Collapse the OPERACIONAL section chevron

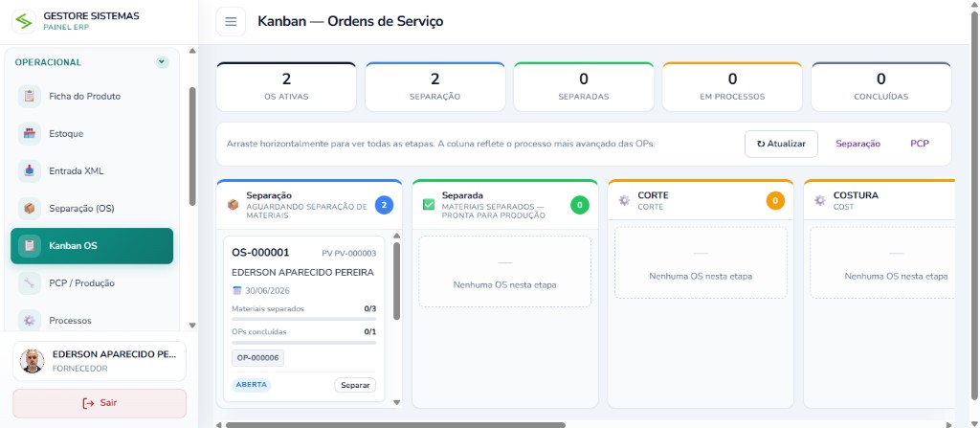click(162, 62)
